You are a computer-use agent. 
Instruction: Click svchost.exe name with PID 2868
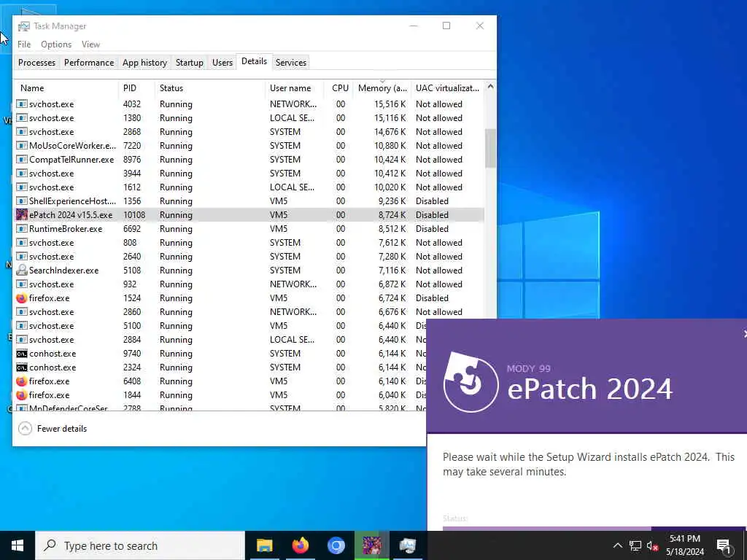[52, 132]
